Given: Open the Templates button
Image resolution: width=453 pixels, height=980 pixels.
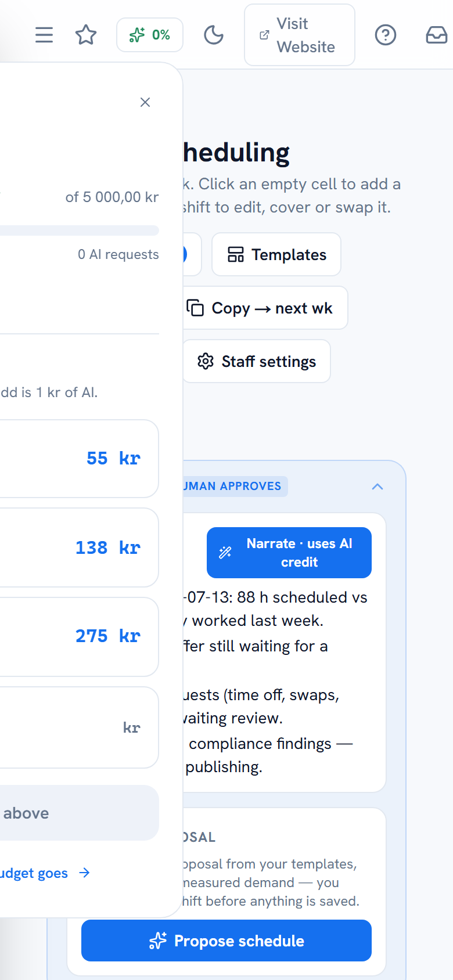Looking at the screenshot, I should tap(276, 254).
